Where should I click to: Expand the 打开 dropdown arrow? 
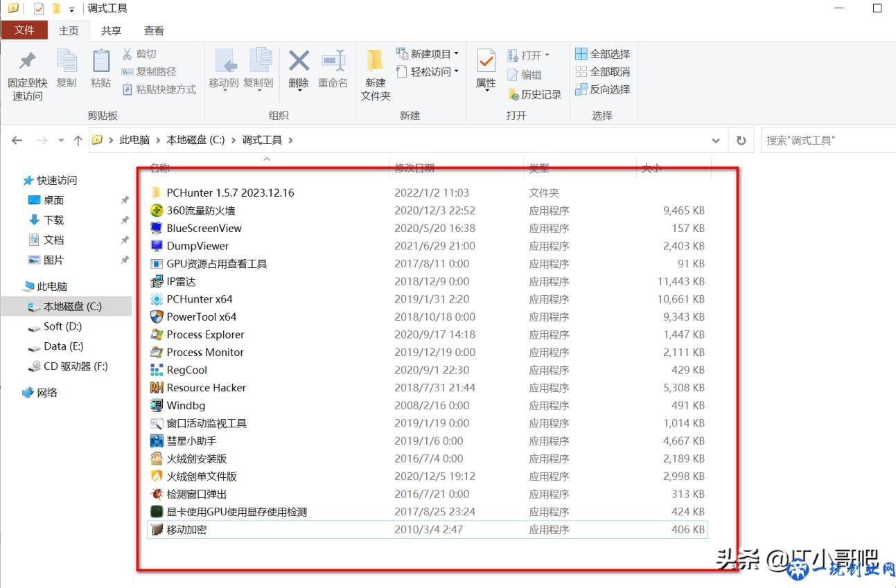547,55
